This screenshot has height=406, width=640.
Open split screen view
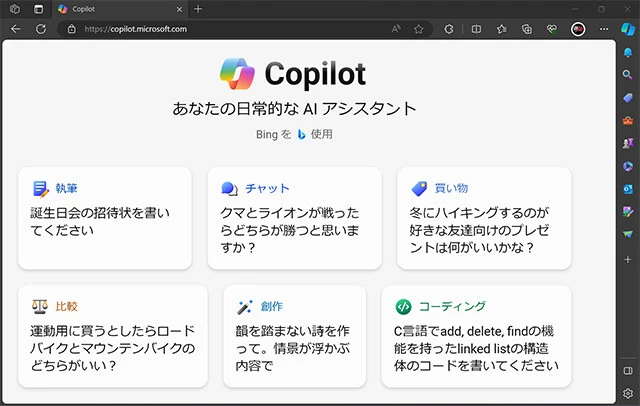(x=476, y=29)
